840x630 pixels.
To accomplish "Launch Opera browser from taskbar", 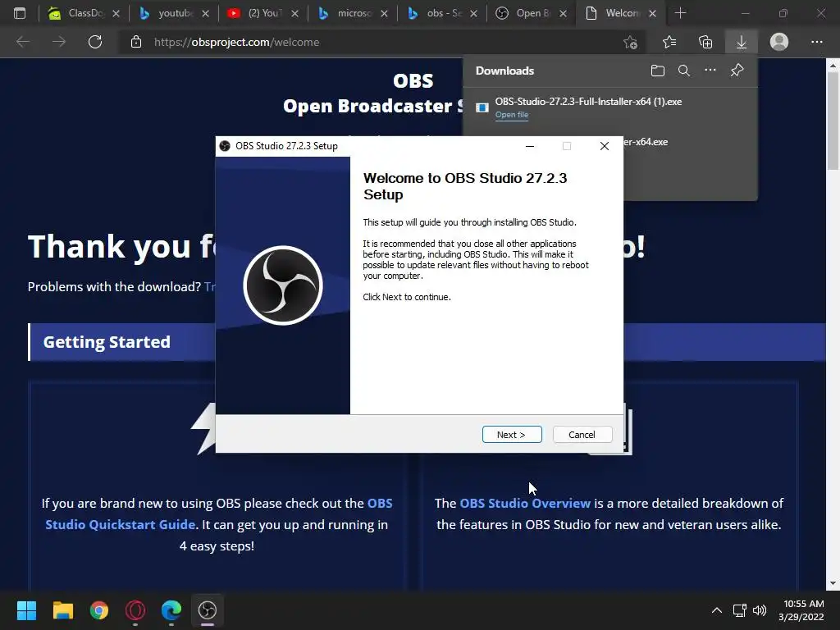I will pyautogui.click(x=135, y=610).
